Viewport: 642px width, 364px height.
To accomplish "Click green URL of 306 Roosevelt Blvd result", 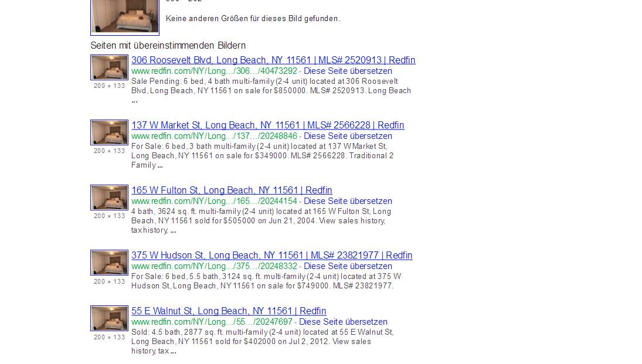I will click(x=214, y=72).
